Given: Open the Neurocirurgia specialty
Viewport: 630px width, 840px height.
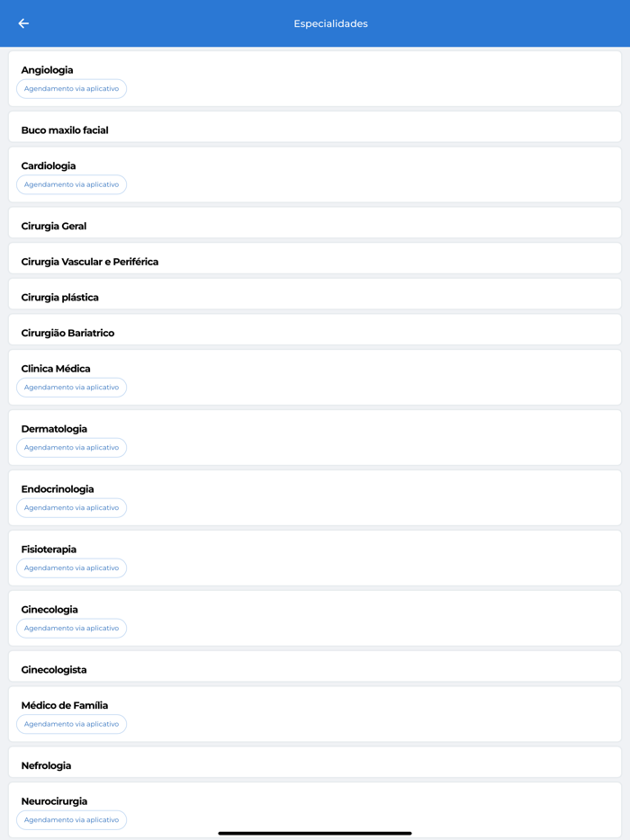Looking at the screenshot, I should click(55, 801).
